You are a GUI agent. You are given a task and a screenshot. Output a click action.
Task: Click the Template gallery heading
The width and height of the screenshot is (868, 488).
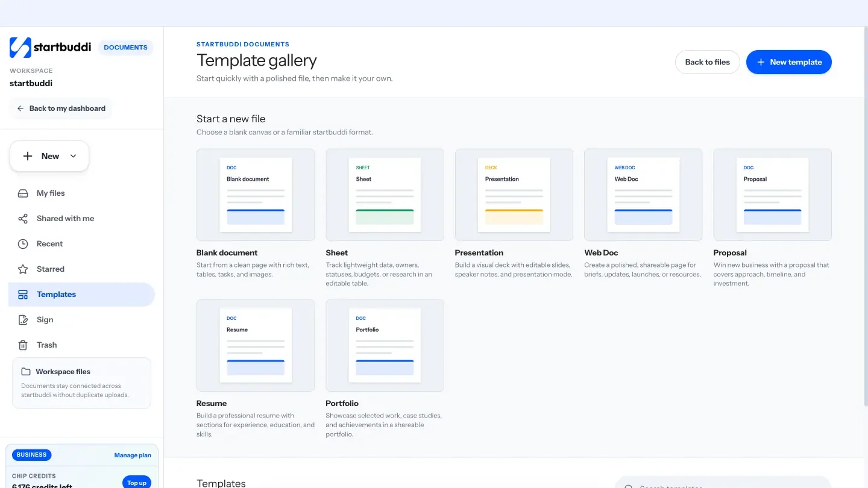(x=257, y=60)
